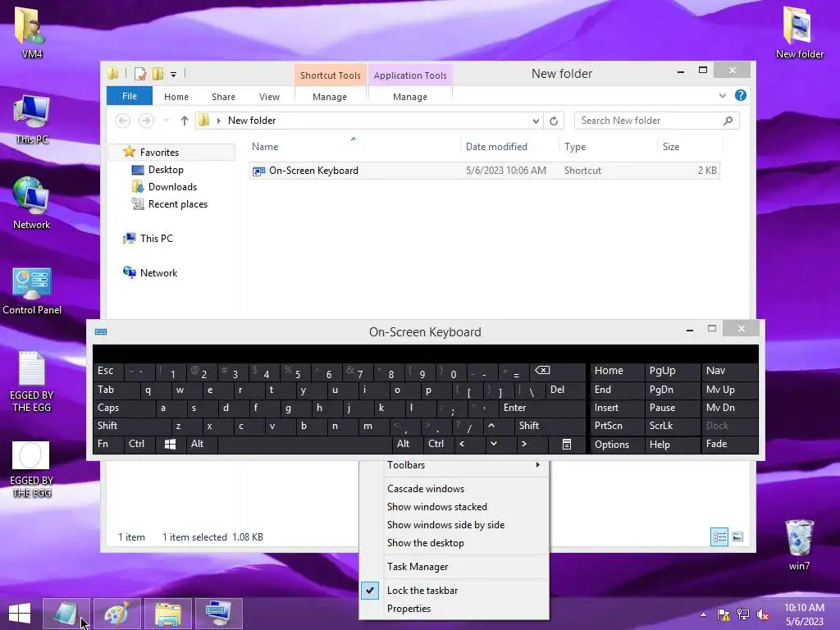Image resolution: width=840 pixels, height=630 pixels.
Task: Click the Up one level arrow
Action: 185,121
